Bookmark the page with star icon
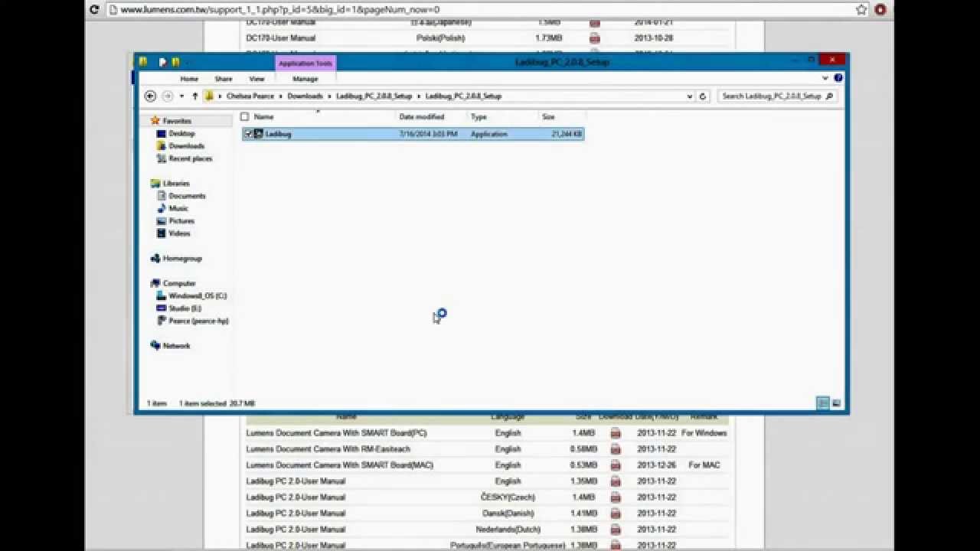 [x=861, y=10]
